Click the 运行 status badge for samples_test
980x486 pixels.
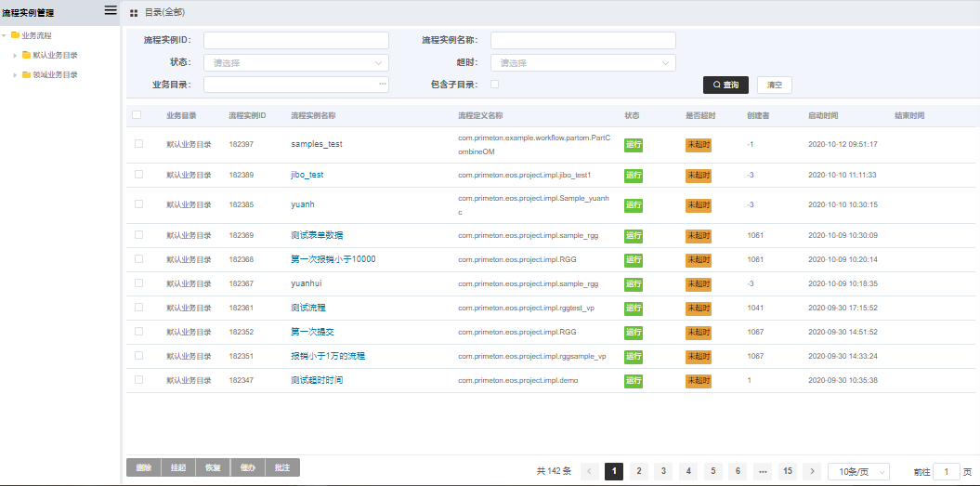coord(634,145)
